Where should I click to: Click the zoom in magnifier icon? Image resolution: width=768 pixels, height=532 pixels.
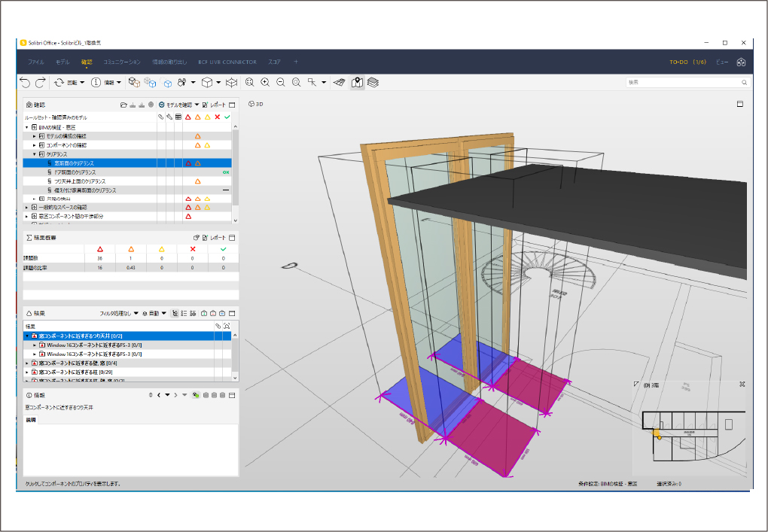tap(265, 82)
